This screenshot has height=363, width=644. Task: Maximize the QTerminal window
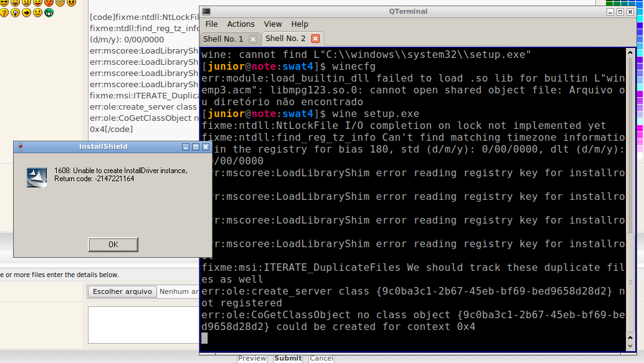pyautogui.click(x=620, y=12)
